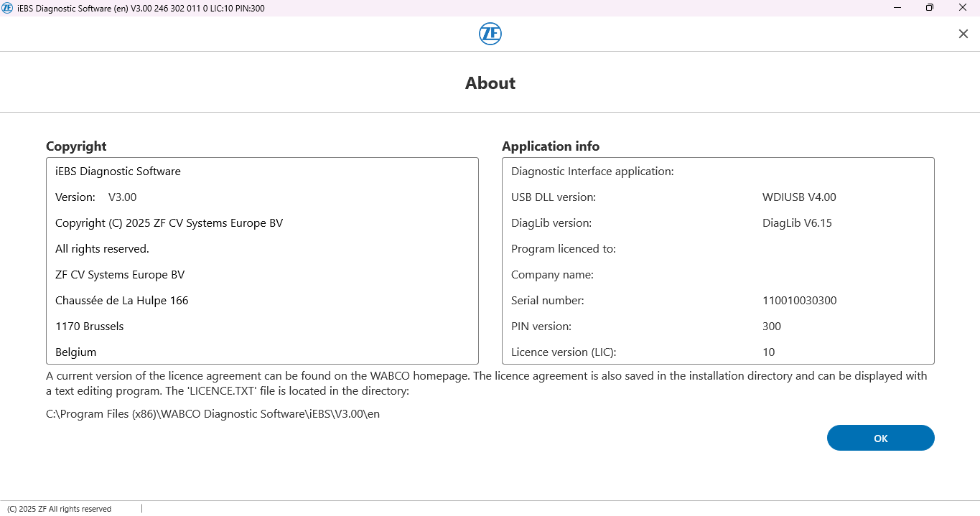Click the Company name label
Screen dimensions: 980x516
[552, 275]
